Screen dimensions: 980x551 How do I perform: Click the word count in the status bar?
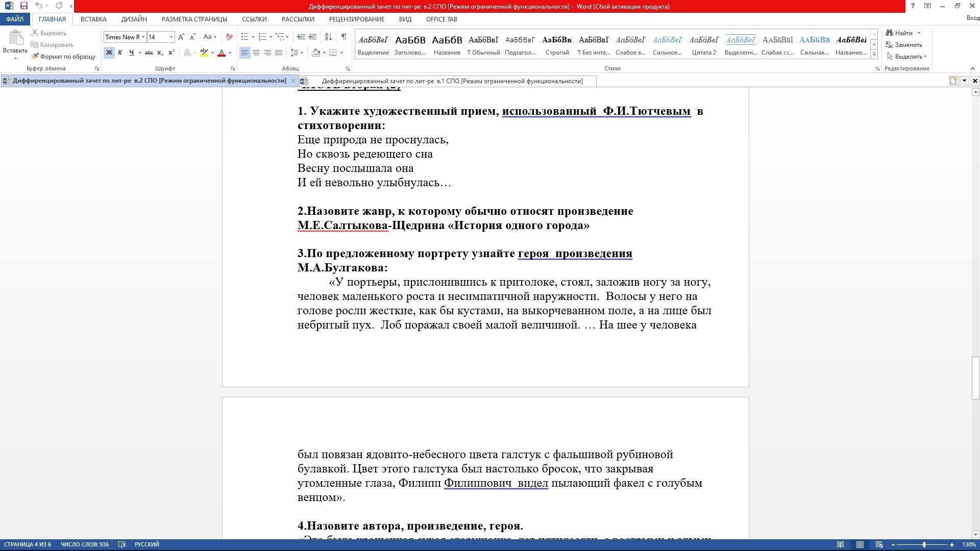tap(85, 544)
